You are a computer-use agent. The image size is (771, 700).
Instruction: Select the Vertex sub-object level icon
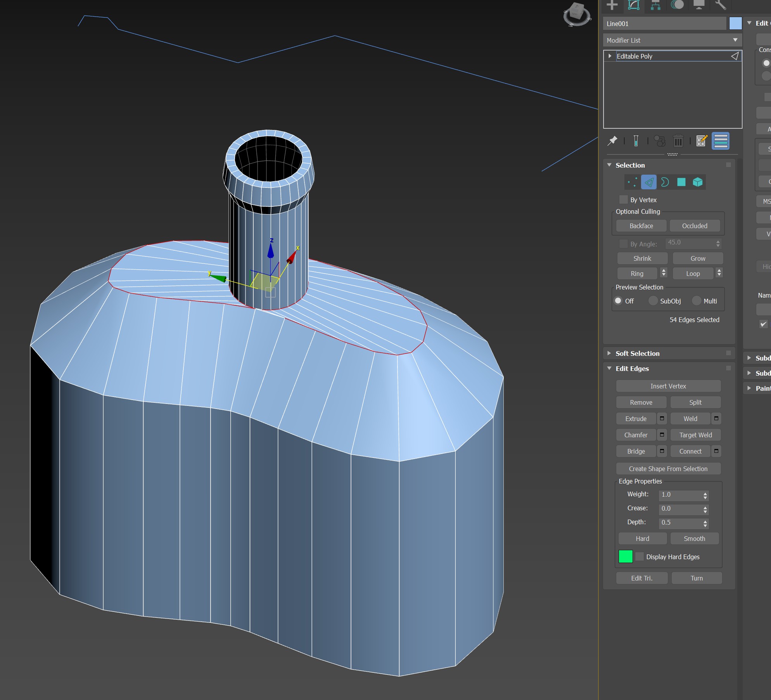click(632, 182)
